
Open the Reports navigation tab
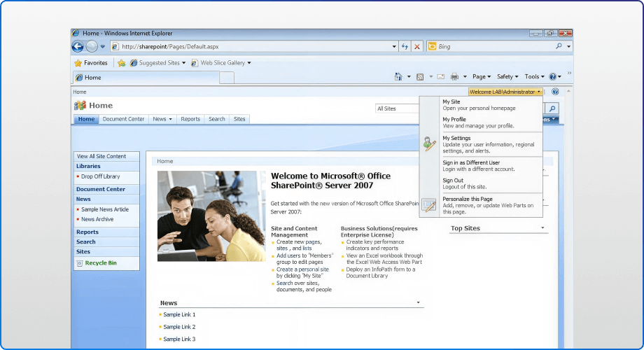tap(190, 119)
